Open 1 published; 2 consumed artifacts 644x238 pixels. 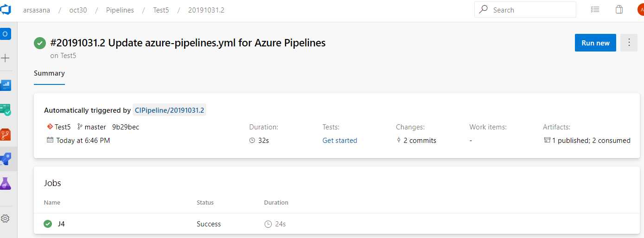coord(587,141)
